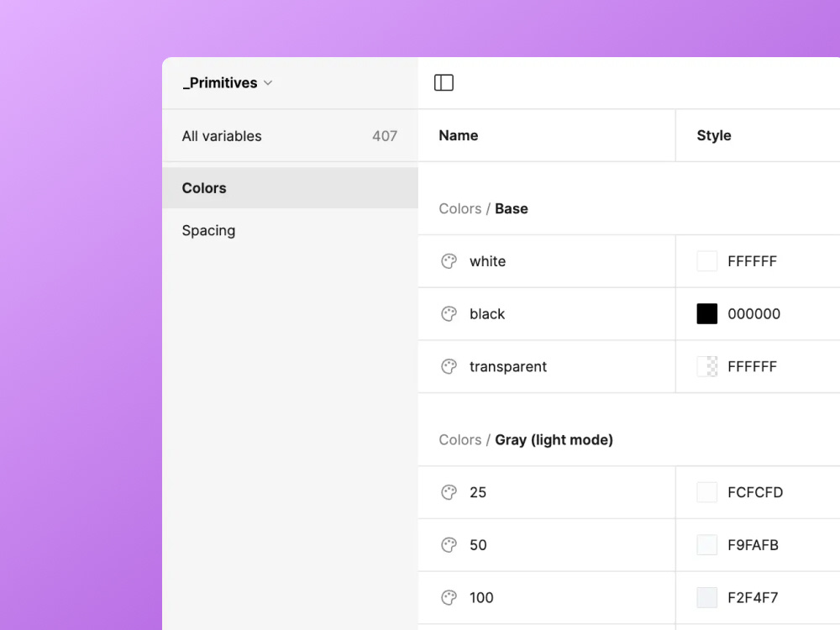Select the Colors group

[x=290, y=188]
